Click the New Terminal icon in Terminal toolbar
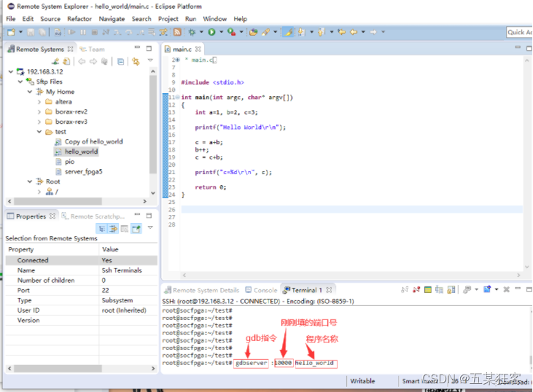 coord(488,289)
